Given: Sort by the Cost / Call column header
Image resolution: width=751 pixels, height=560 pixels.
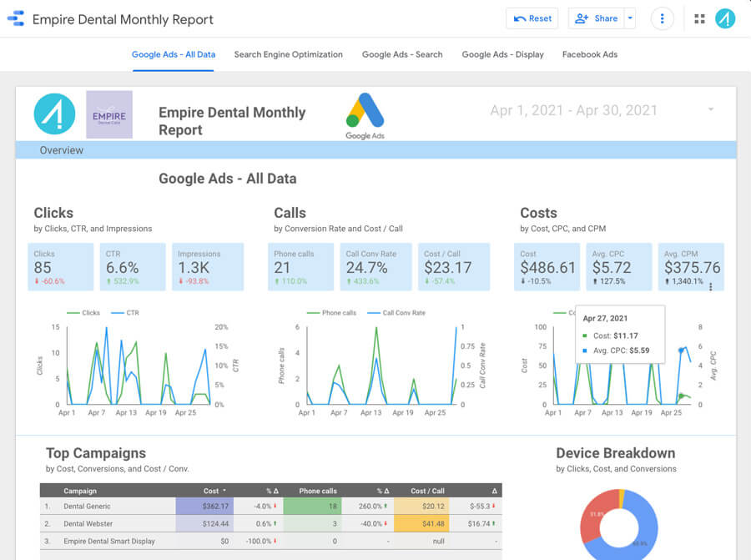Looking at the screenshot, I should (x=428, y=491).
